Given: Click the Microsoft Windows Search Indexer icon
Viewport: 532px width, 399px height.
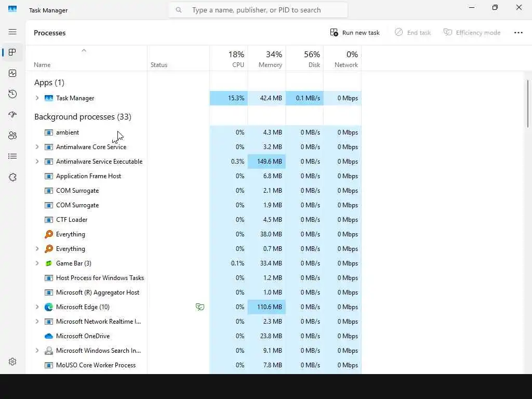Looking at the screenshot, I should click(x=49, y=351).
